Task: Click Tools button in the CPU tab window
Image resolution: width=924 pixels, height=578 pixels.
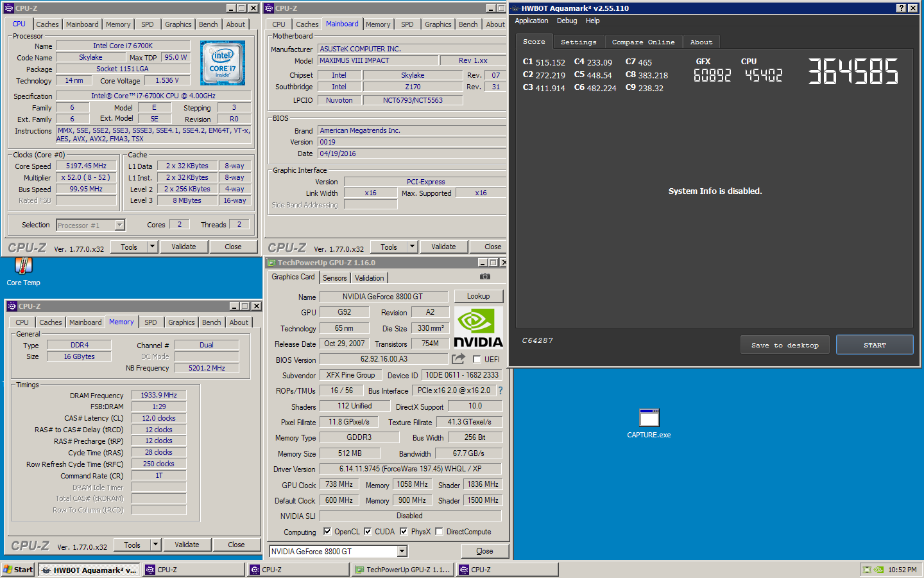Action: click(129, 247)
